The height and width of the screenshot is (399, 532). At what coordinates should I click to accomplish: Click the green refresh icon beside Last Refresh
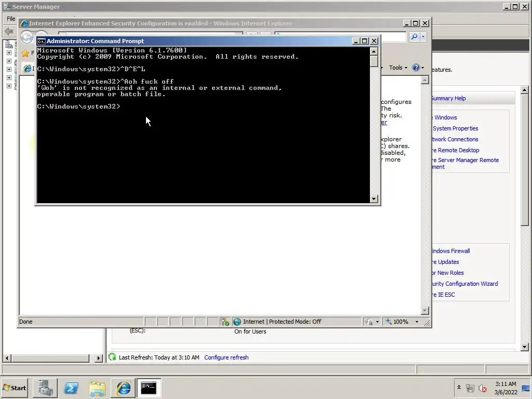(112, 357)
